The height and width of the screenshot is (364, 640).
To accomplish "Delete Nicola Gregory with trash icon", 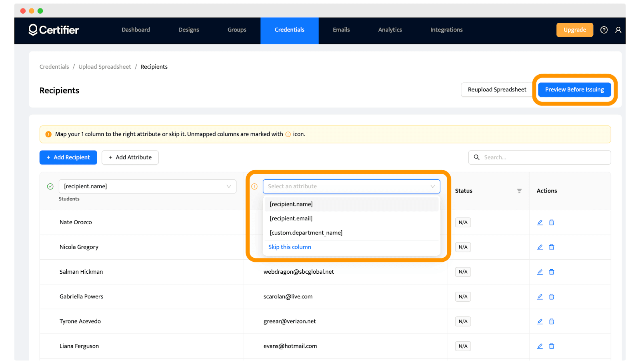I will click(x=552, y=247).
